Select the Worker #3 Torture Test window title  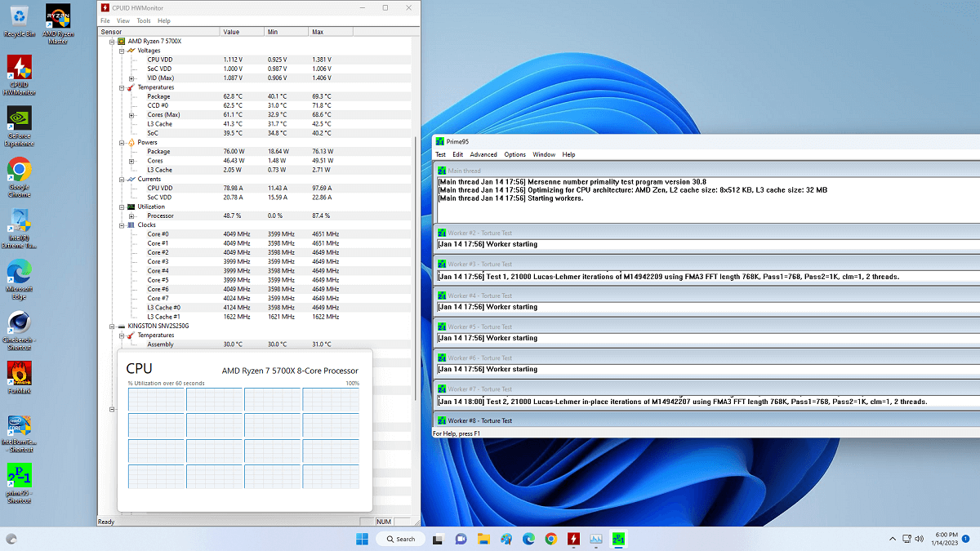click(480, 264)
